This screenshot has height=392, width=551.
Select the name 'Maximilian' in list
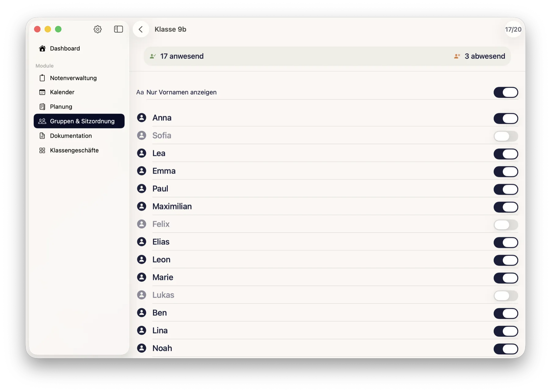172,206
